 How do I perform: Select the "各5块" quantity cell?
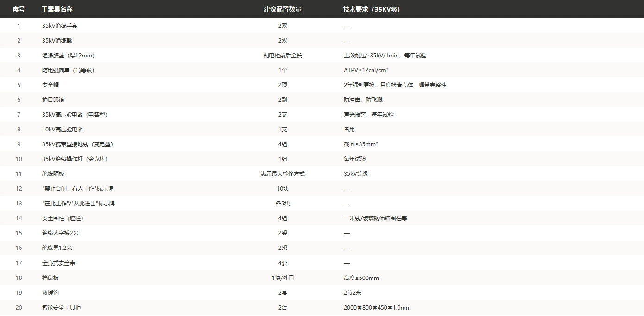click(x=283, y=204)
